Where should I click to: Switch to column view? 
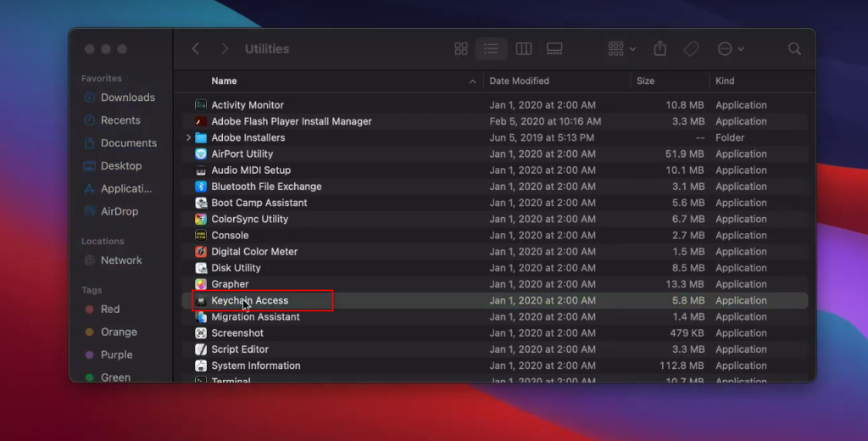[x=524, y=49]
